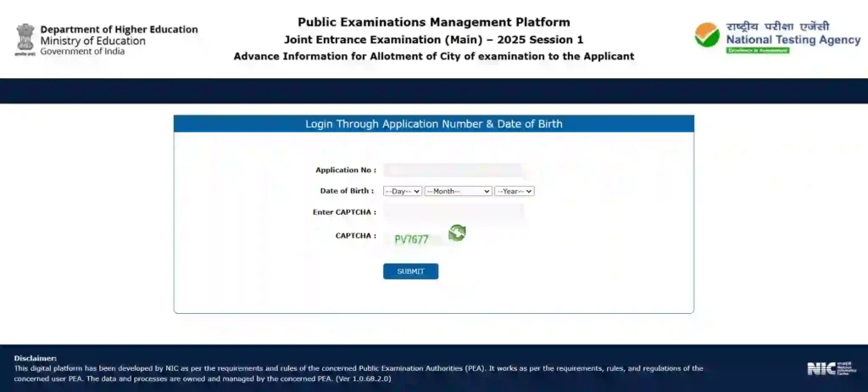
Task: Click the 'Excellence in Assessment' green banner
Action: click(758, 50)
